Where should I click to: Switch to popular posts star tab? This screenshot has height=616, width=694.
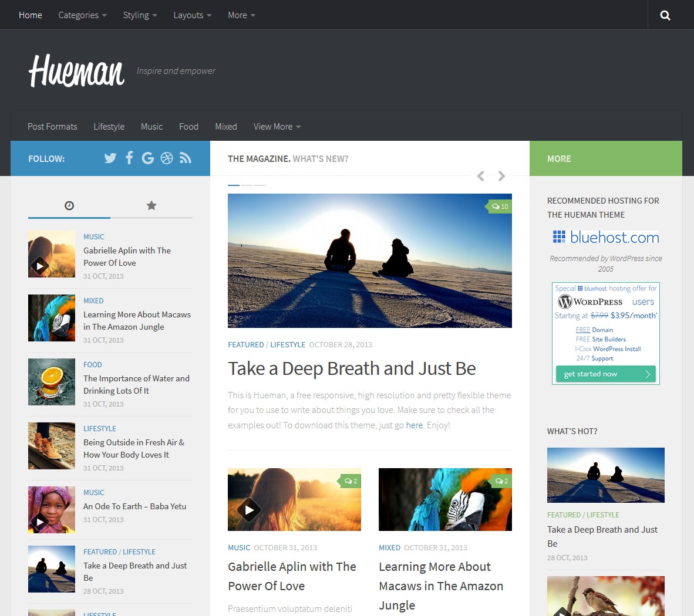151,205
